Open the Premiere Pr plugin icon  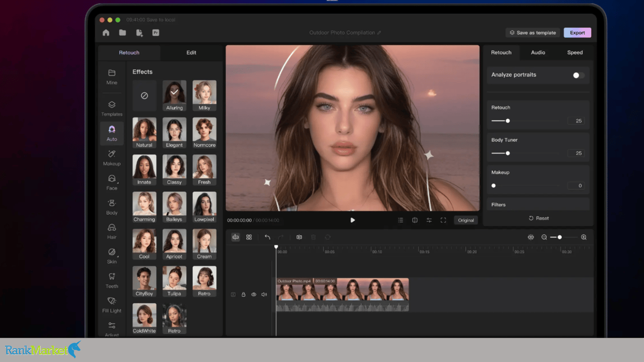[x=156, y=33]
